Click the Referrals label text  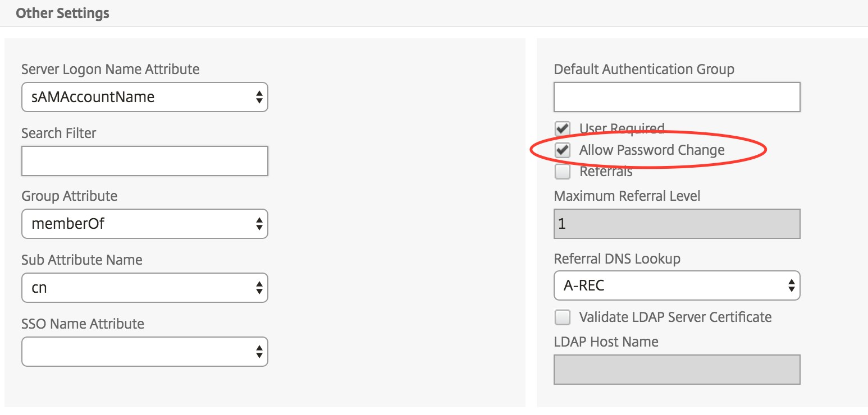tap(606, 172)
